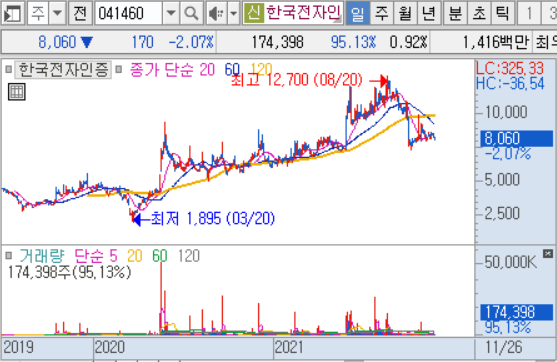
Task: Open the dropdown next to speaker icon
Action: coord(233,13)
